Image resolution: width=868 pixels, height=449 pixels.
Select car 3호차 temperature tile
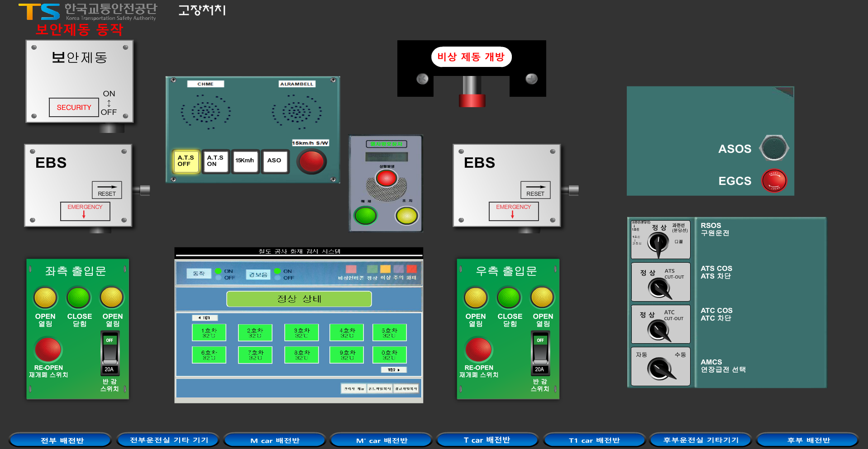pos(301,333)
